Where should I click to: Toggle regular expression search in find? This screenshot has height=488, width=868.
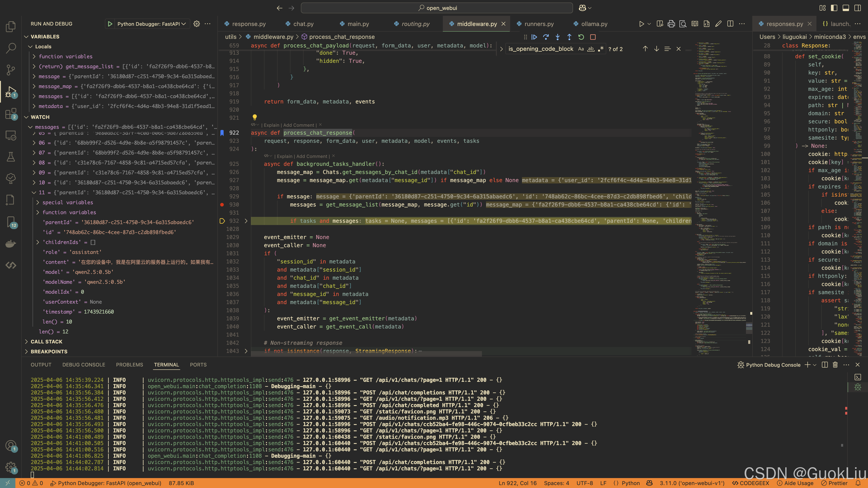601,49
